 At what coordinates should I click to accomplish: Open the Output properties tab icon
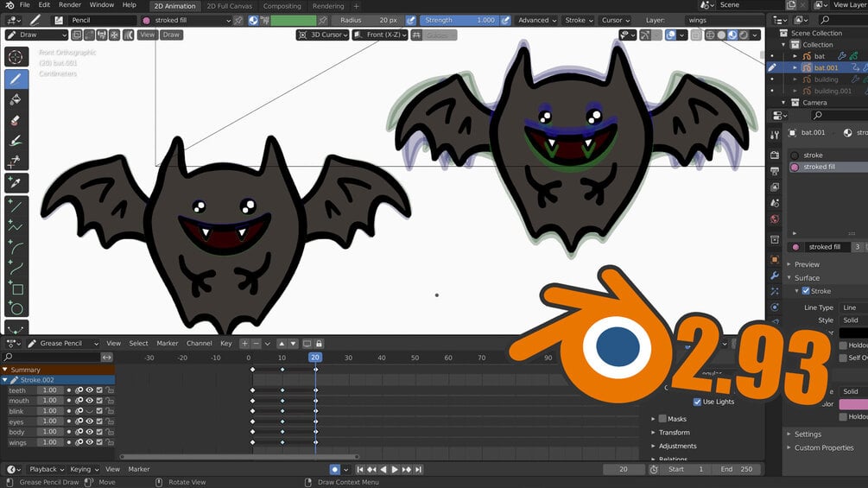click(x=775, y=171)
